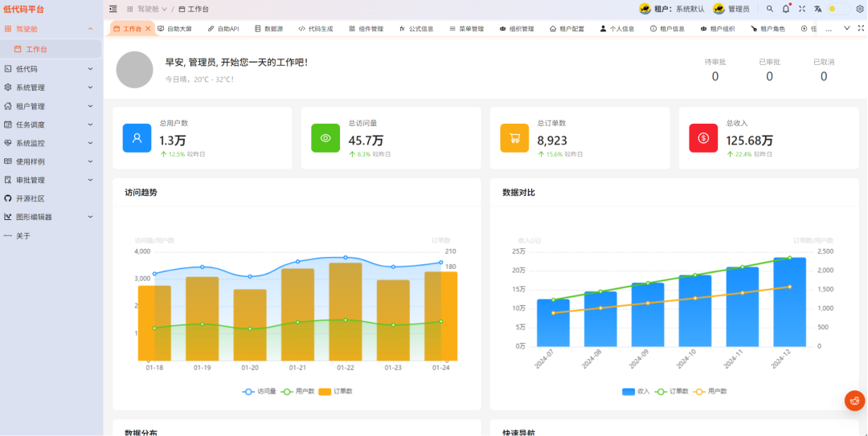The image size is (868, 436).
Task: Maximize content via the tab bar fullscreen icon
Action: coord(861,28)
